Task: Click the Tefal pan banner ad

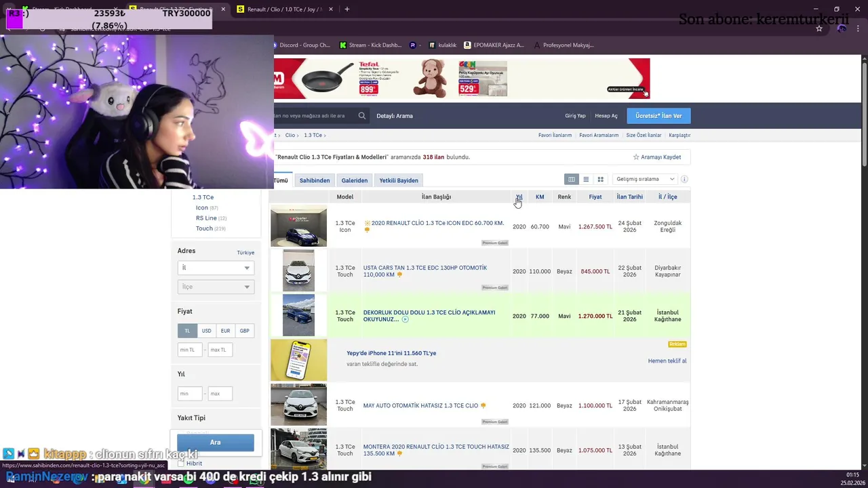Action: coord(461,79)
